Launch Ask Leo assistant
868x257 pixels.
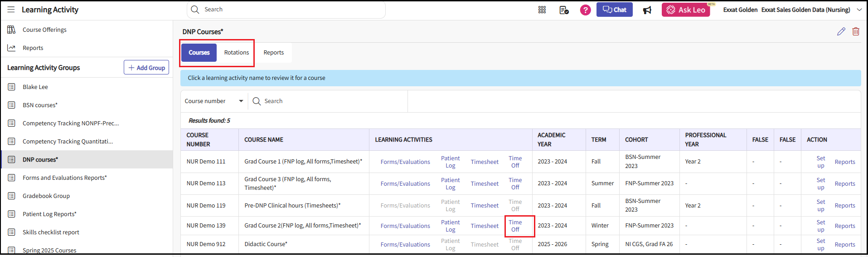686,10
